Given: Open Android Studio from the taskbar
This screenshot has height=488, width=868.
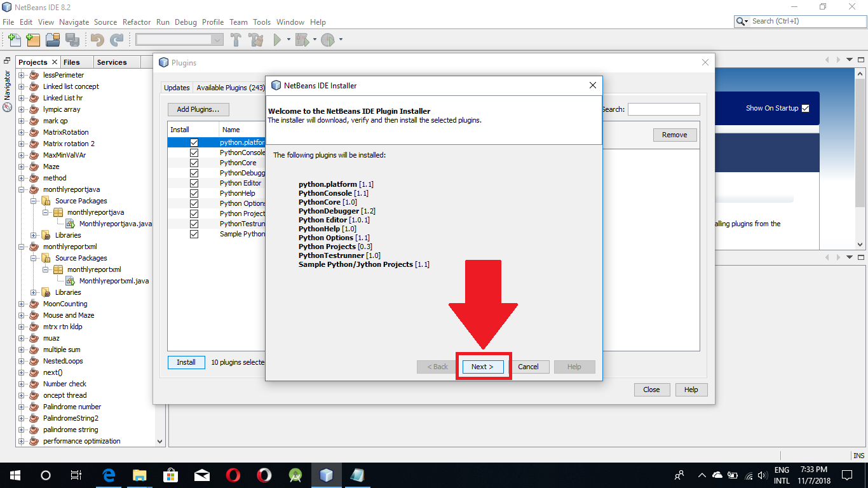Looking at the screenshot, I should coord(295,475).
